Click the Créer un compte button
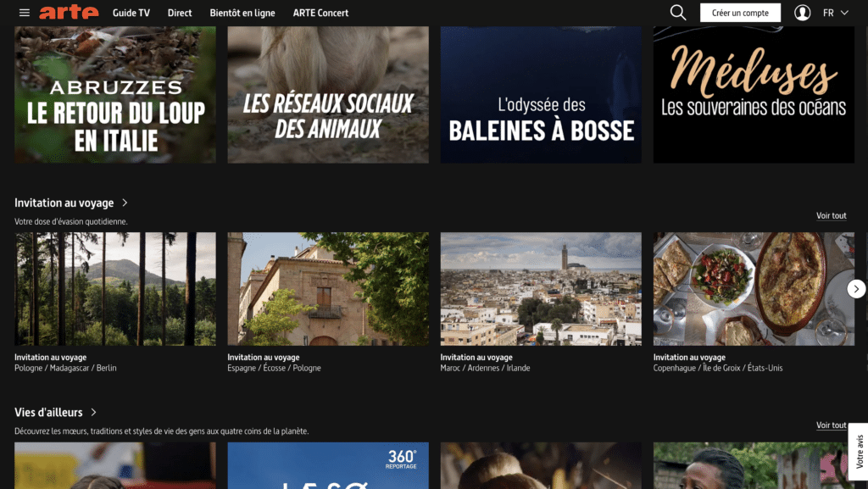The image size is (868, 489). coord(740,13)
